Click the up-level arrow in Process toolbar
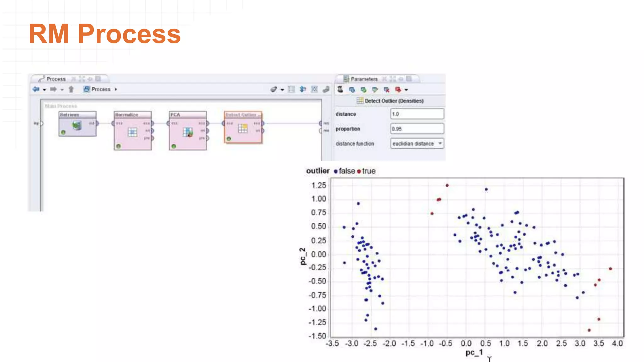Image resolution: width=644 pixels, height=362 pixels. [x=71, y=89]
